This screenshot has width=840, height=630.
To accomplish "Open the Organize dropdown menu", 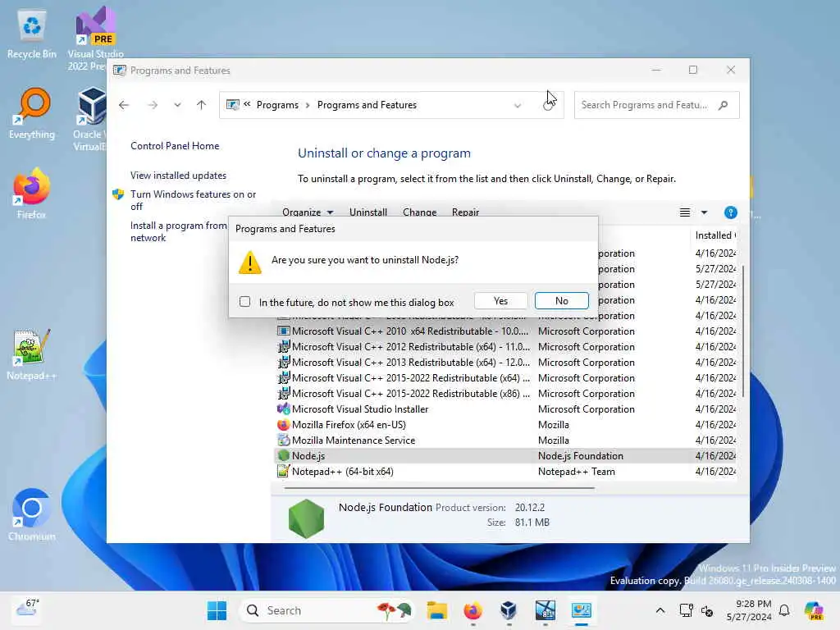I will [308, 212].
